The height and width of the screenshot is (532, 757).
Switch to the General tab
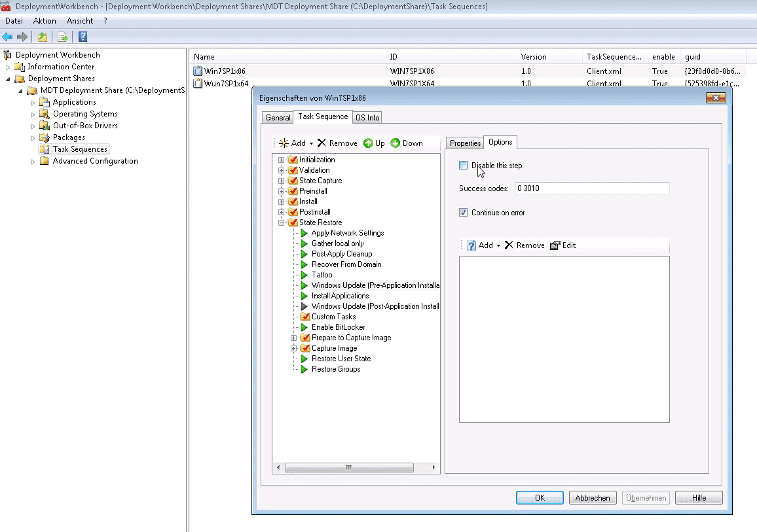(x=278, y=118)
